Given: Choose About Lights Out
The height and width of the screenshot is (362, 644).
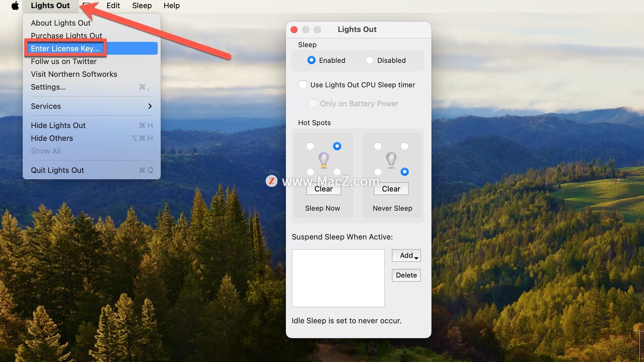Looking at the screenshot, I should coord(91,23).
